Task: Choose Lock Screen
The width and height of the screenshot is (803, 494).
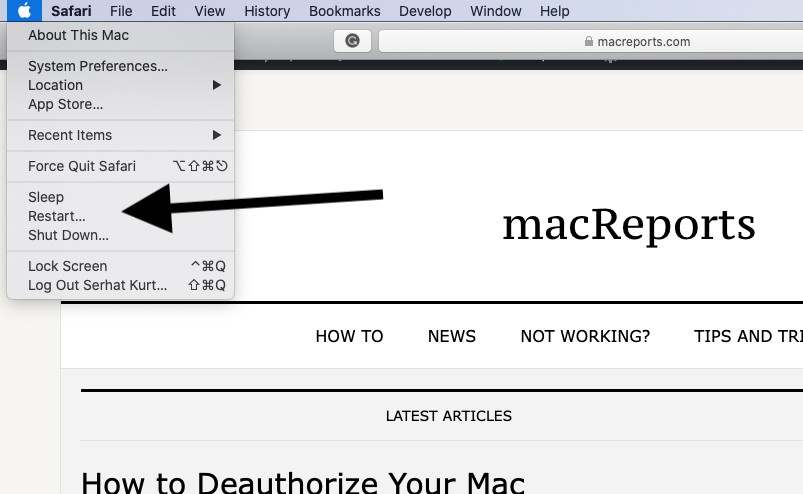Action: tap(120, 266)
